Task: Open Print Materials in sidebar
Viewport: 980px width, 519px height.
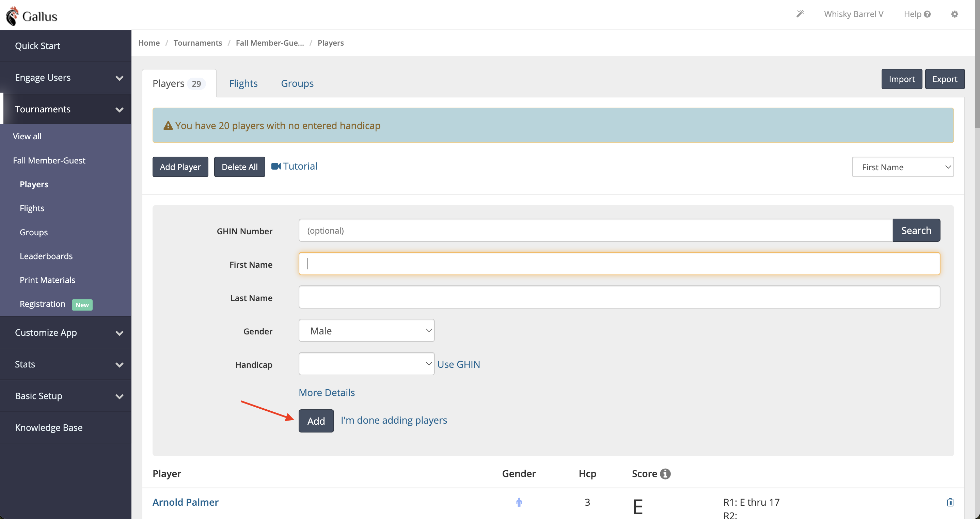Action: [x=48, y=280]
